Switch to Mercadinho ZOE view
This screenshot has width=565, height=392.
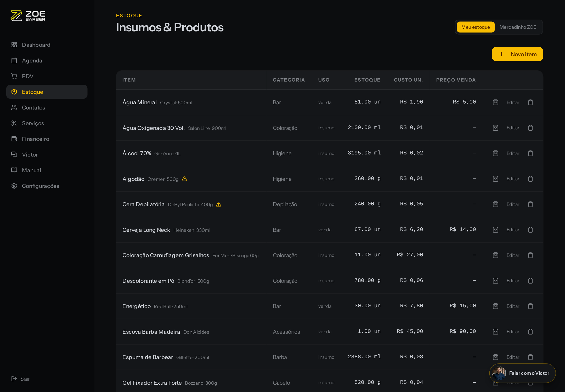(518, 27)
